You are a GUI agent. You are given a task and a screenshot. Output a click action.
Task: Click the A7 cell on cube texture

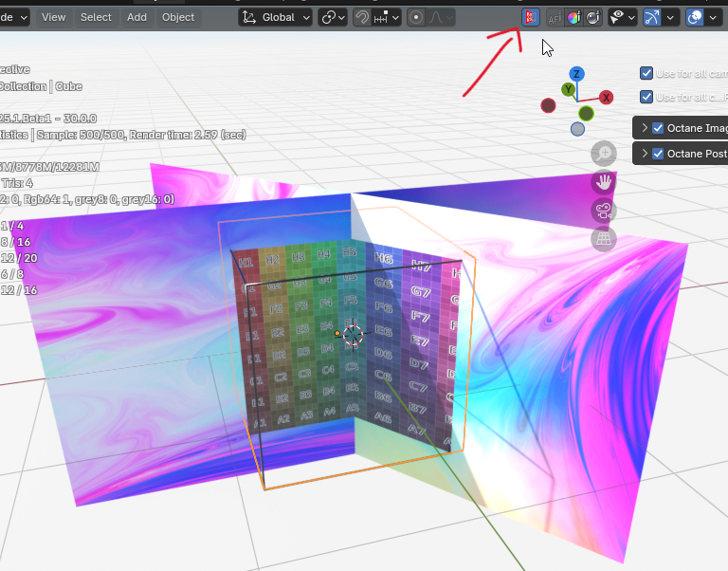tap(416, 429)
